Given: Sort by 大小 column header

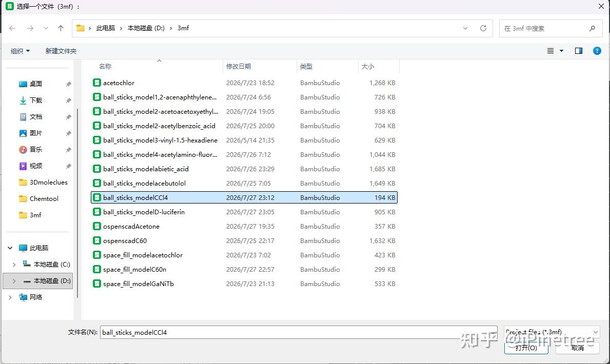Looking at the screenshot, I should 368,67.
